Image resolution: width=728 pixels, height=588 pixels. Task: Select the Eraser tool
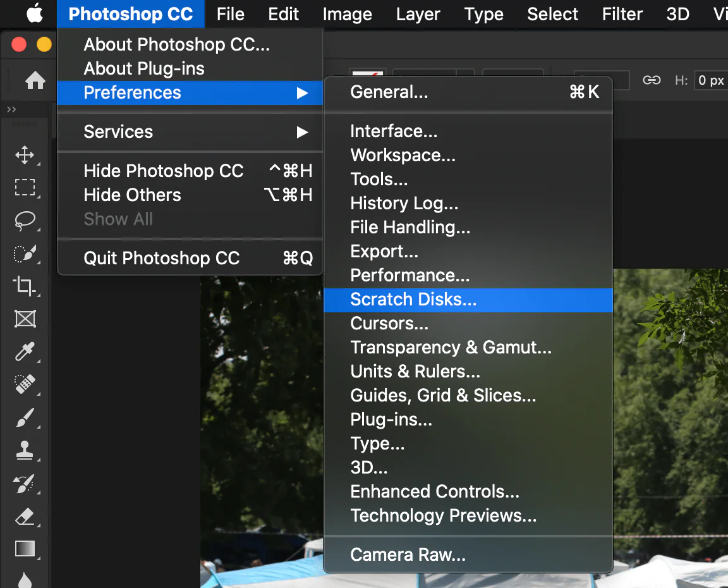pyautogui.click(x=25, y=517)
